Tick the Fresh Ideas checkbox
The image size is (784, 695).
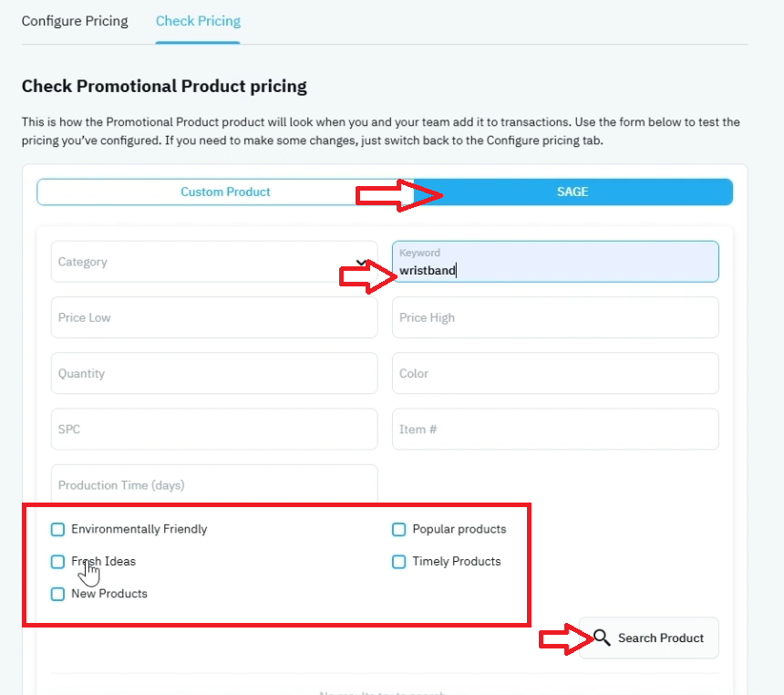(x=57, y=562)
